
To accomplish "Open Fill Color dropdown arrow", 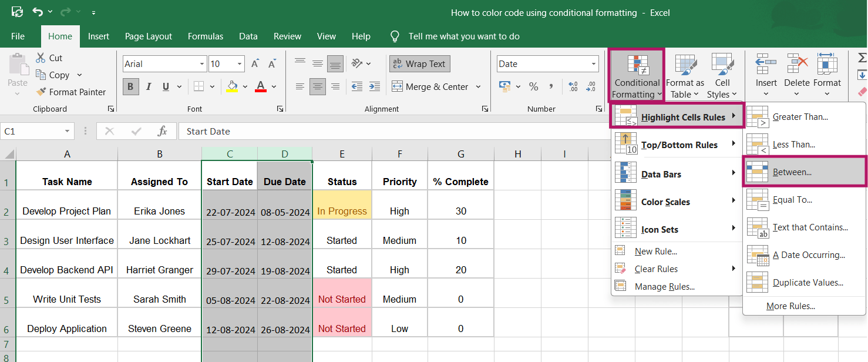I will tap(245, 86).
